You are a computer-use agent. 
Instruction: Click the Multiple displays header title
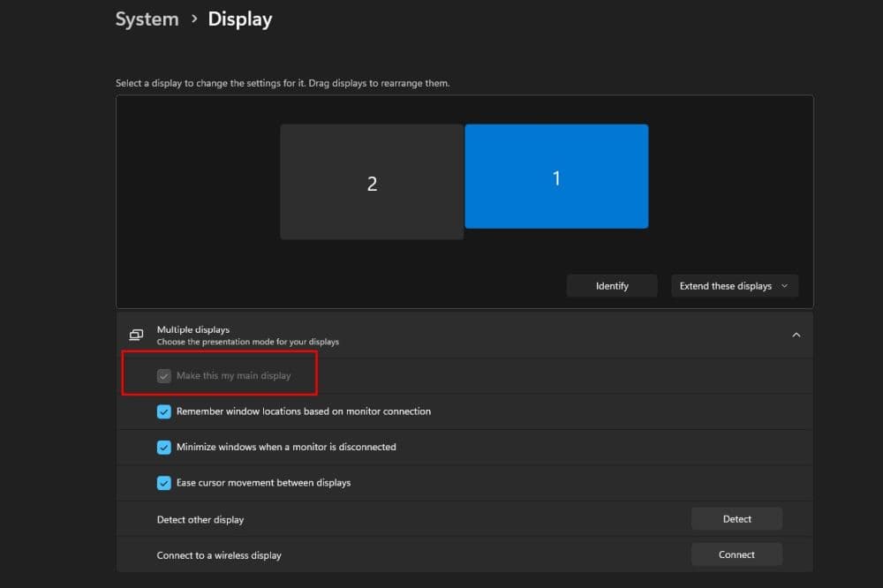[x=193, y=329]
